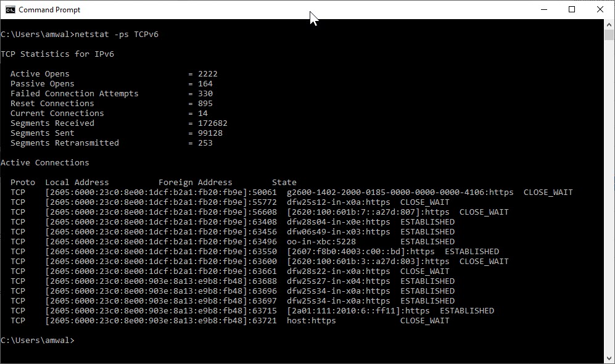This screenshot has width=615, height=364.
Task: Click the close window icon
Action: 600,9
